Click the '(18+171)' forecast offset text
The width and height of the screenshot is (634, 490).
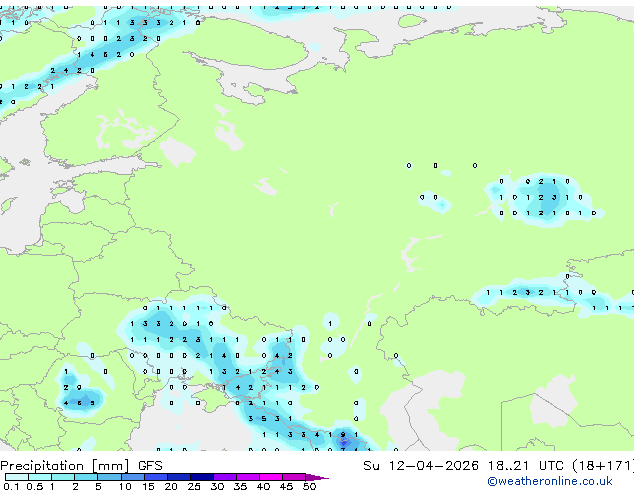(x=603, y=466)
